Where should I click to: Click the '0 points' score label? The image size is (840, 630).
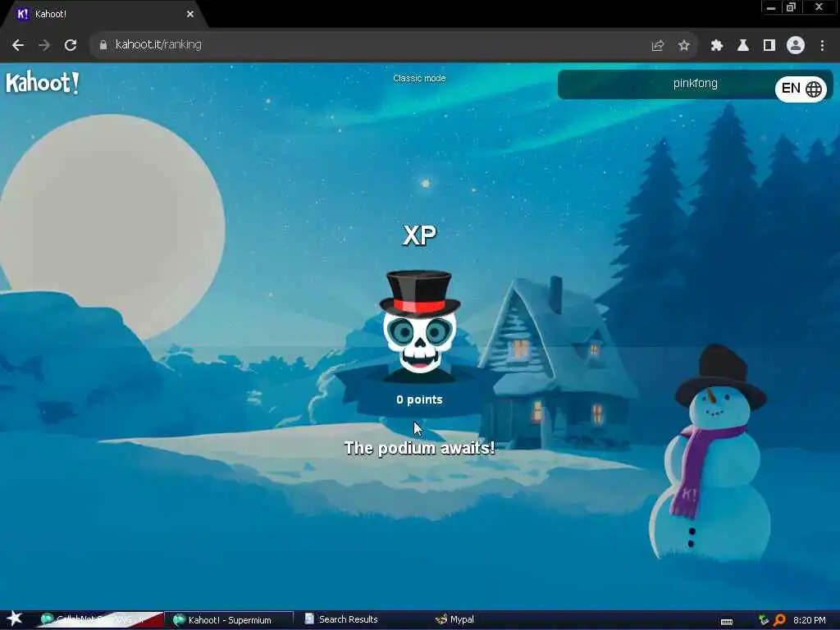[419, 399]
